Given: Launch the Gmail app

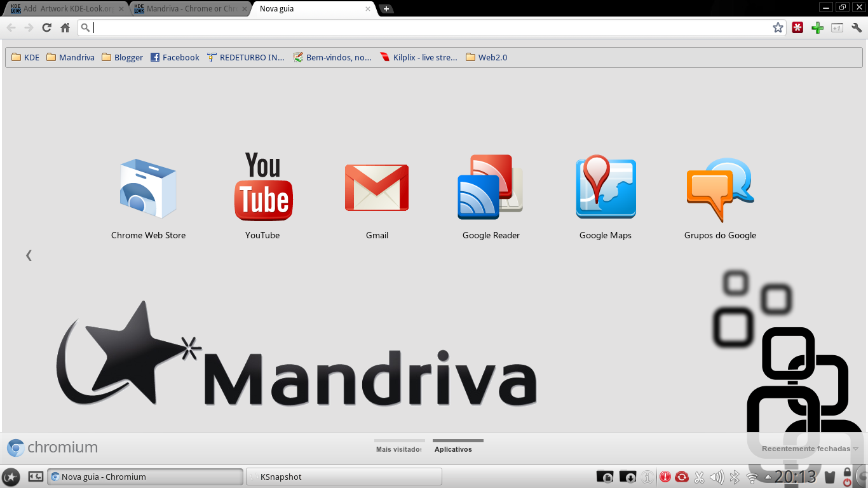Looking at the screenshot, I should 377,201.
